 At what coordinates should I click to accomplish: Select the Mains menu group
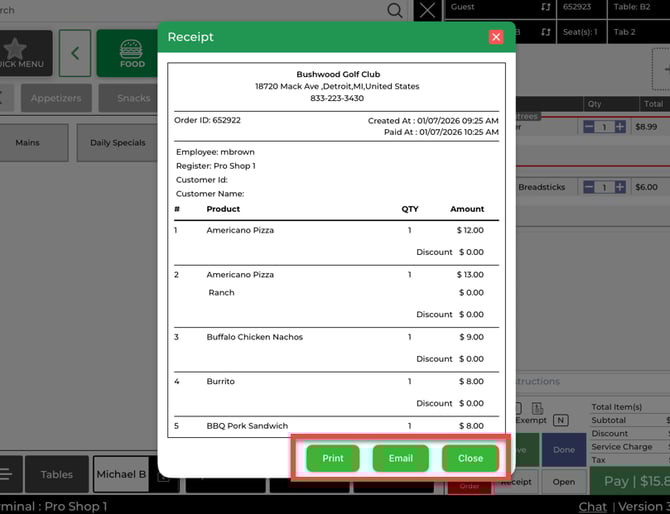[x=28, y=143]
